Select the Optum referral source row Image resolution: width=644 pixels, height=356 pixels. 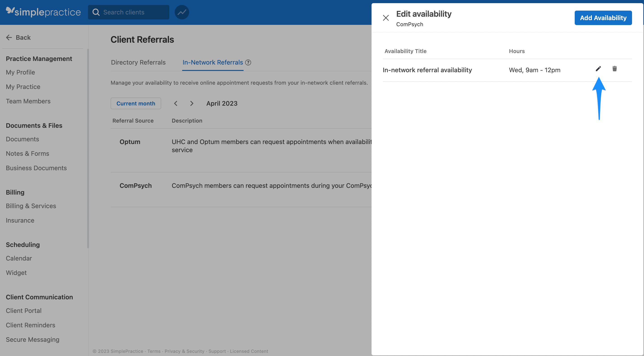point(241,151)
